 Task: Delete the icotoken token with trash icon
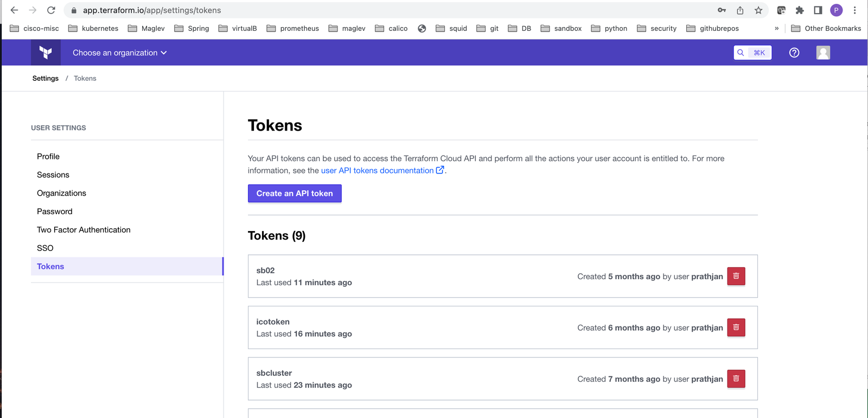(x=736, y=327)
